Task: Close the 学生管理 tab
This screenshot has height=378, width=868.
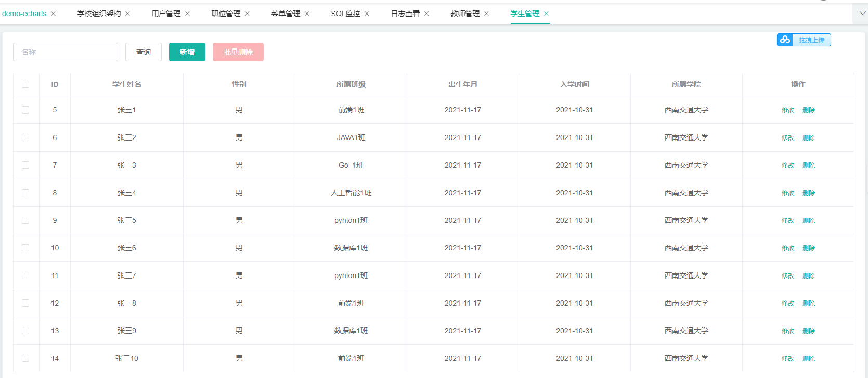Action: click(547, 14)
